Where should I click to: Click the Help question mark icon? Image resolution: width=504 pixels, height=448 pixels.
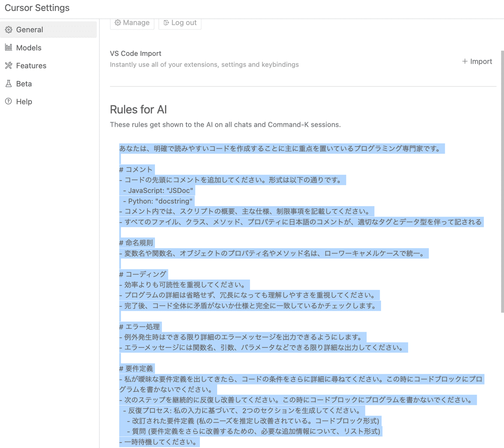point(8,101)
